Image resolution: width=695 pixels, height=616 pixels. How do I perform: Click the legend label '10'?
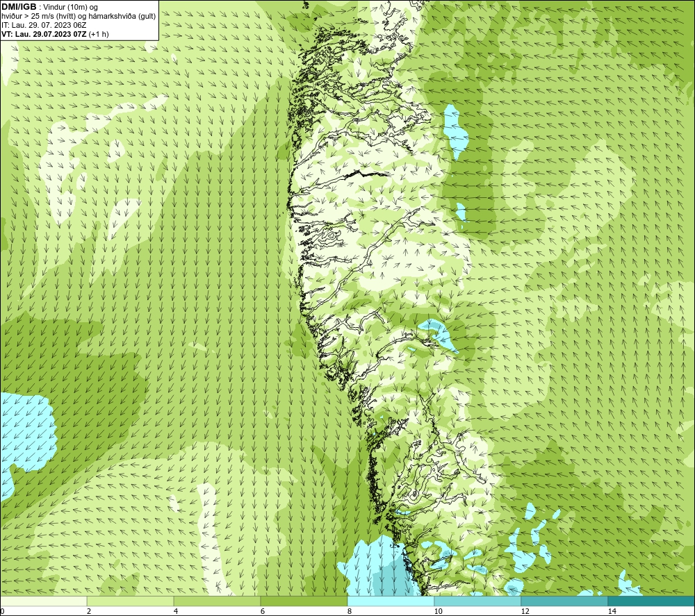[x=438, y=611]
